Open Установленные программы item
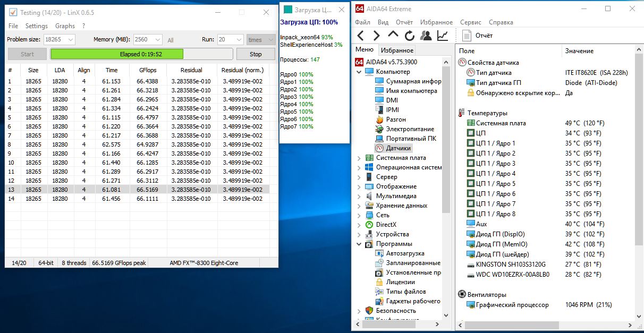Screen dimensions: 644x333 pos(408,272)
